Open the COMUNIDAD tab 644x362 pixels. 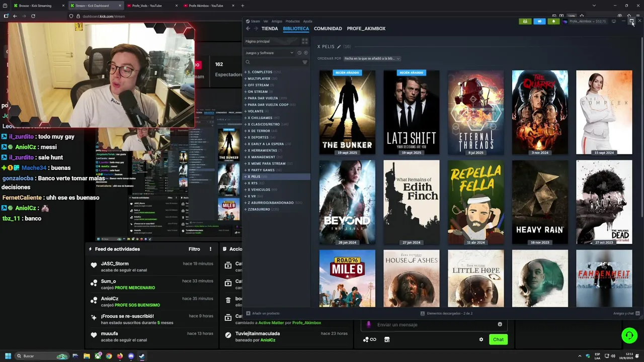click(x=328, y=29)
